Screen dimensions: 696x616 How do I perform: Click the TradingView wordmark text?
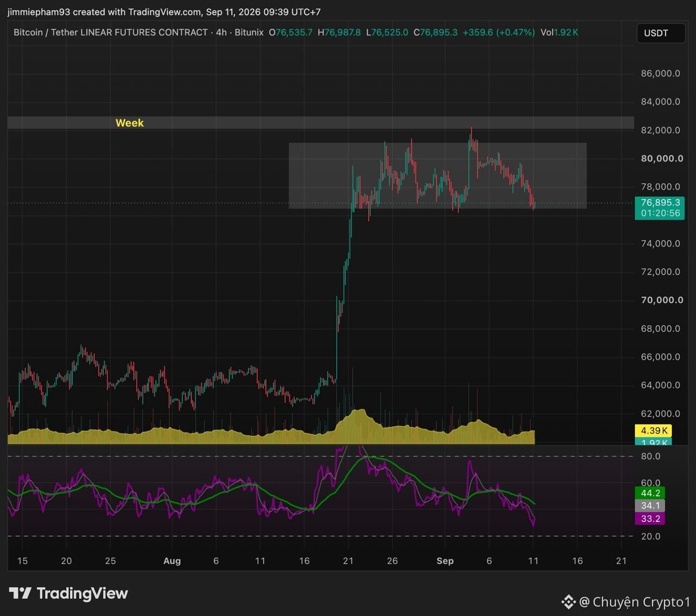point(82,593)
